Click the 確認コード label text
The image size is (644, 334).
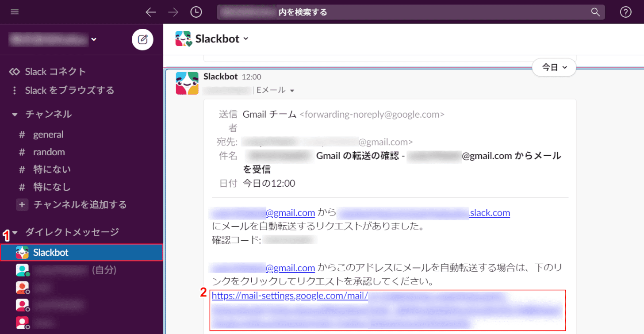(x=237, y=240)
